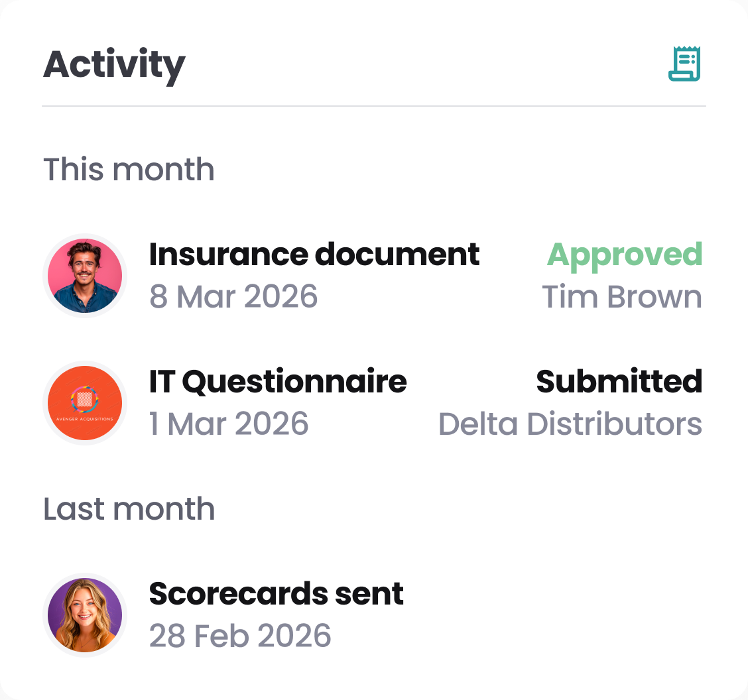Click the 28 Feb 2026 date
Screen dimensions: 748x700
(240, 636)
